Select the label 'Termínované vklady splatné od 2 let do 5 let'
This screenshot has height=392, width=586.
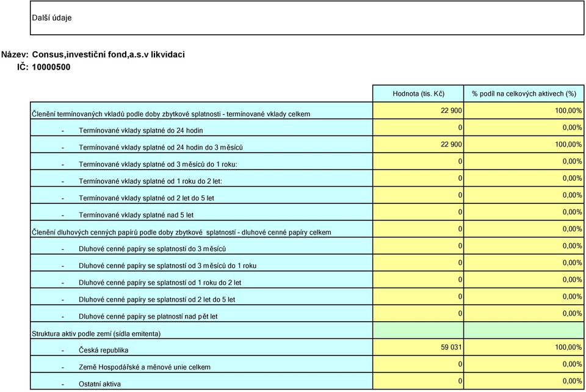pyautogui.click(x=146, y=198)
